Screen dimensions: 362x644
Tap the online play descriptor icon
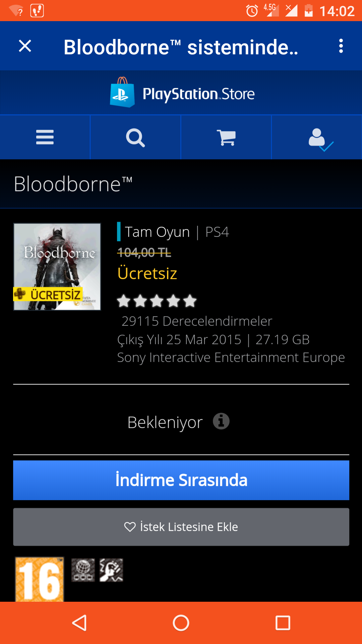click(83, 570)
